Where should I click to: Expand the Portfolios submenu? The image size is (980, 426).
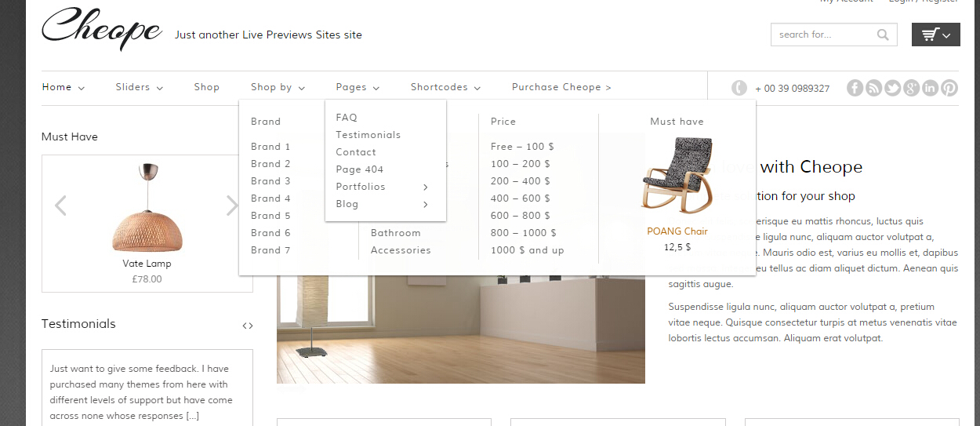click(382, 187)
